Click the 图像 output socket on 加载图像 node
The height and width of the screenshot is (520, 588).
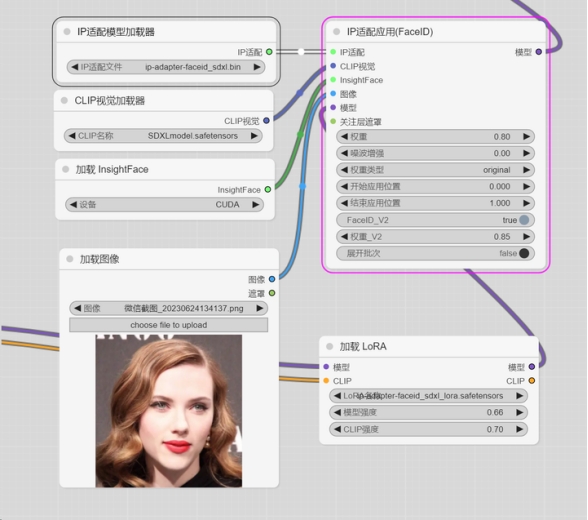point(272,279)
